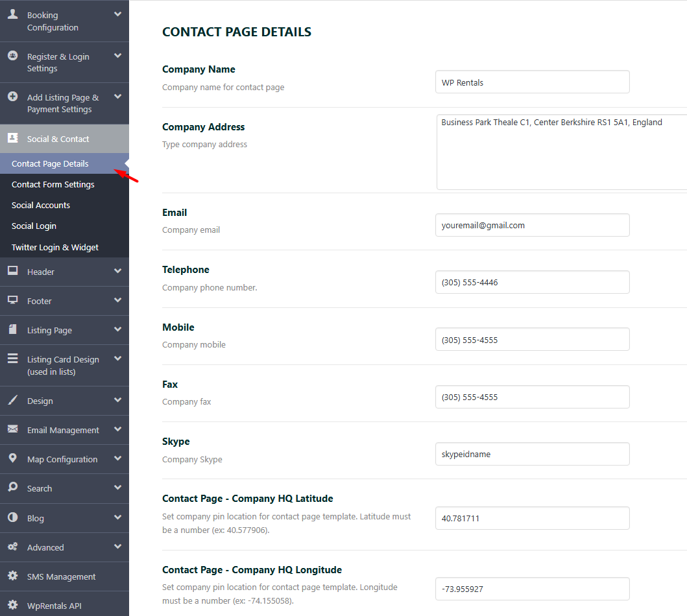The width and height of the screenshot is (687, 616).
Task: Click the Listing Card Design lines icon
Action: pos(13,358)
